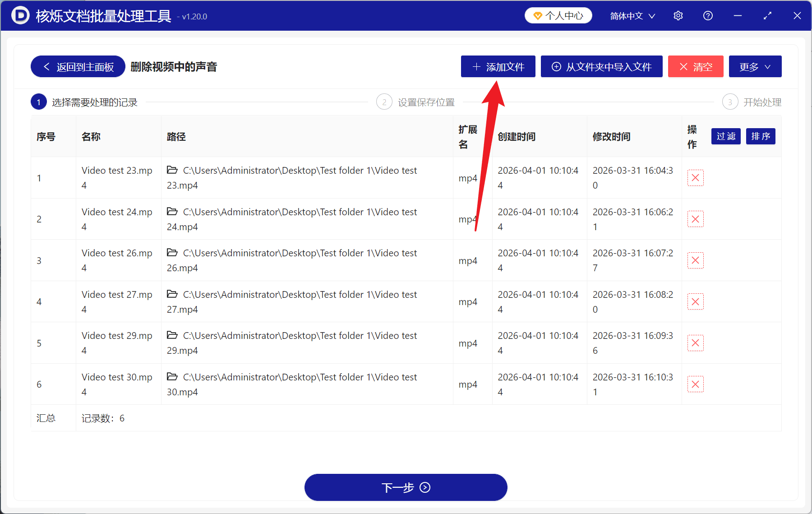Open the 简体中文 language dropdown
Image resolution: width=812 pixels, height=514 pixels.
click(x=632, y=15)
